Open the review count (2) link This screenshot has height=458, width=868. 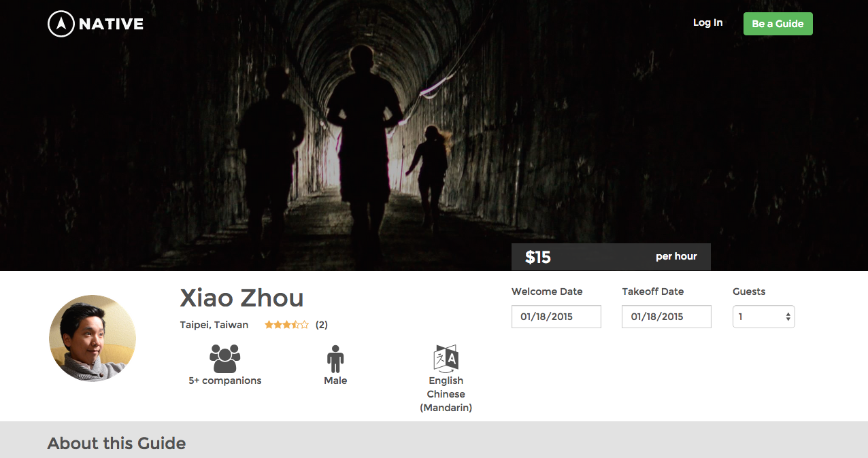point(322,325)
